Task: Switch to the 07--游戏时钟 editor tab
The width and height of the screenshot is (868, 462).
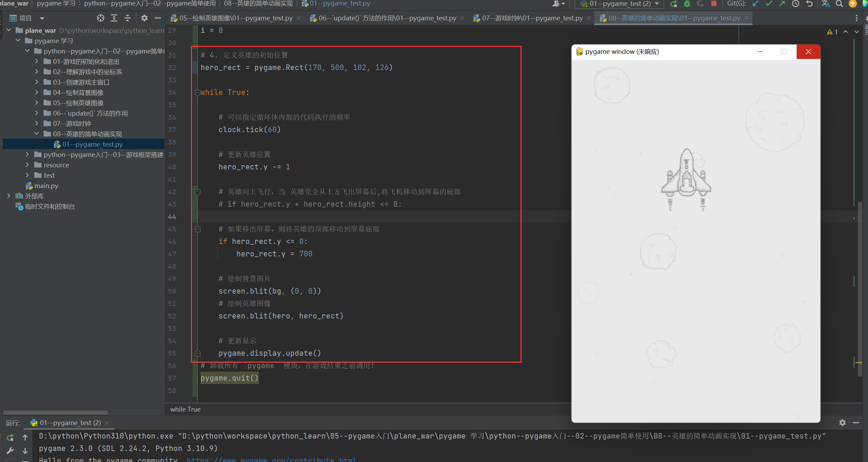Action: pos(532,18)
